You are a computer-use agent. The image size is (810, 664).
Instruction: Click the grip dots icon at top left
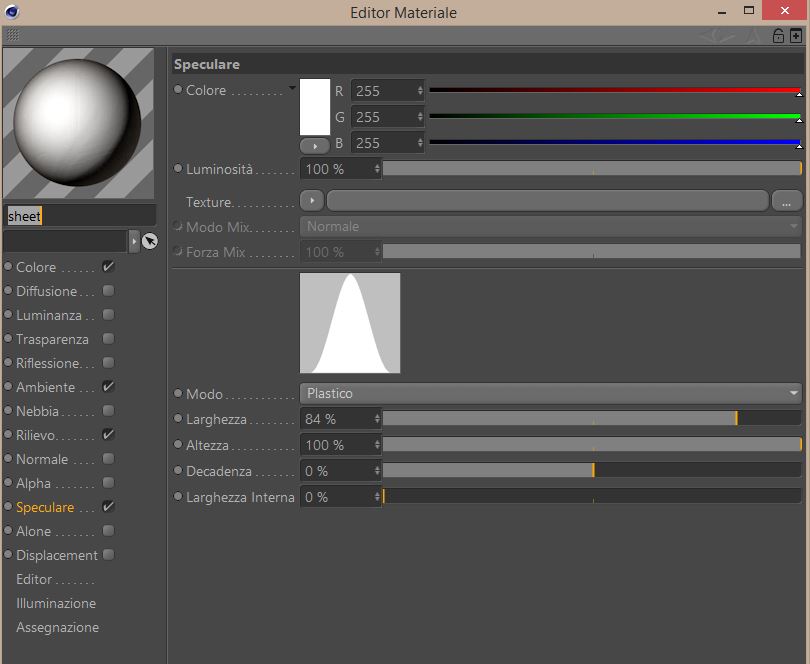coord(13,35)
